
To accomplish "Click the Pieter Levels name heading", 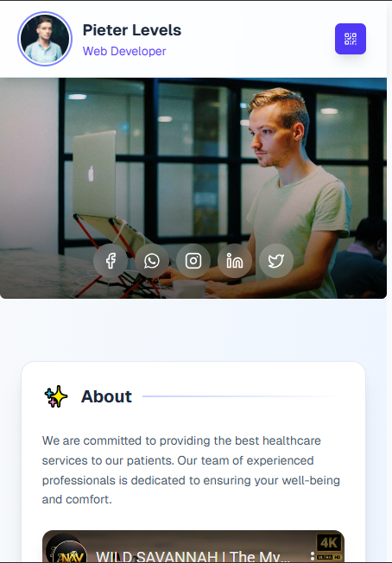I will (x=132, y=30).
